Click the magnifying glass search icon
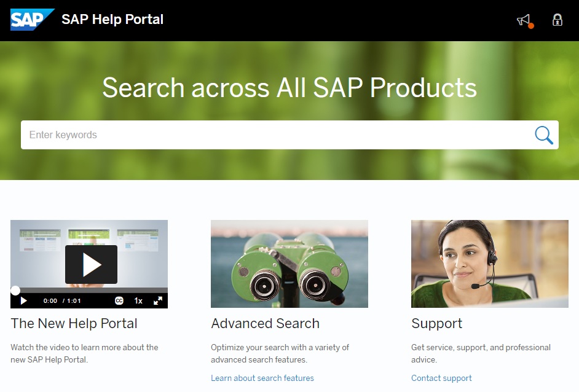The height and width of the screenshot is (392, 579). click(543, 135)
